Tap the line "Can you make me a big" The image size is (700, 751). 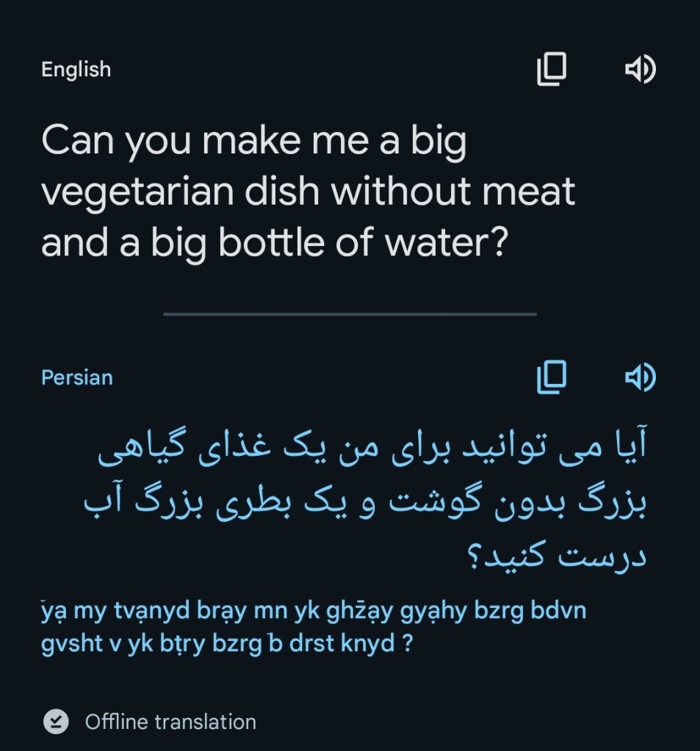pyautogui.click(x=254, y=142)
